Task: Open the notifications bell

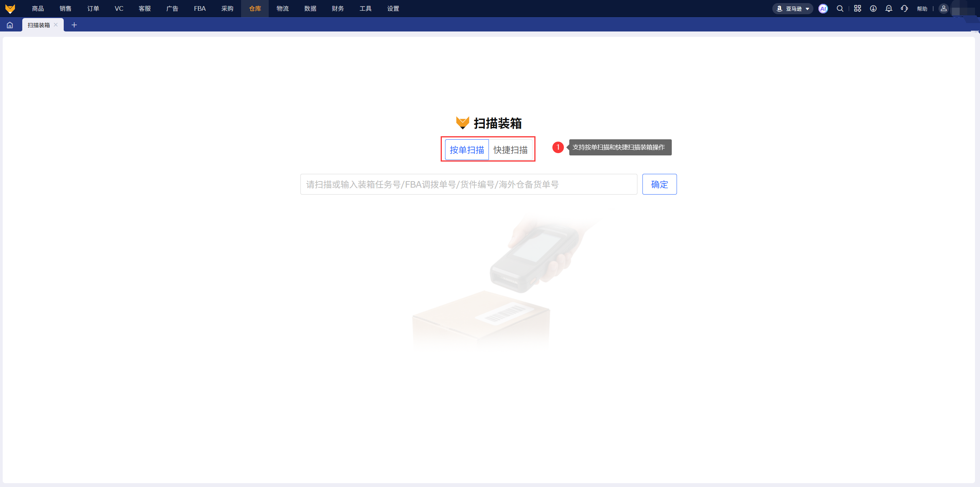Action: point(889,8)
